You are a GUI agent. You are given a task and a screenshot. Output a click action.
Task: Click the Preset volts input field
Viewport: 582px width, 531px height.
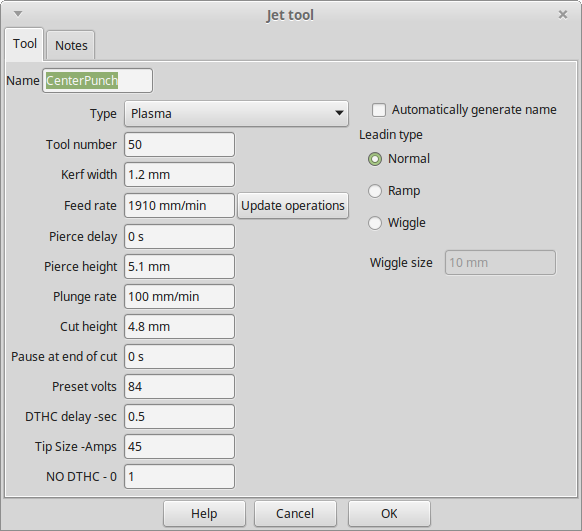(x=179, y=387)
